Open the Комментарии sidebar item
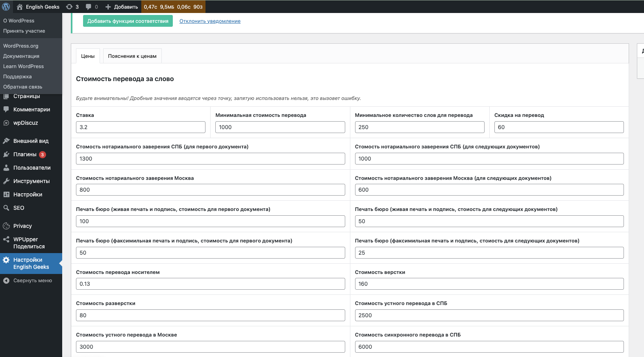The image size is (644, 357). 31,109
